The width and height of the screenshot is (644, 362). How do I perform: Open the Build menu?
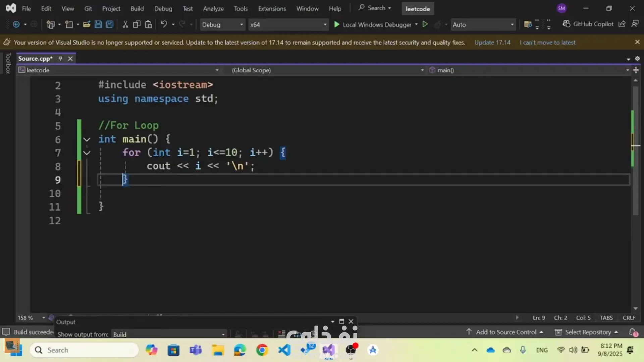coord(137,9)
